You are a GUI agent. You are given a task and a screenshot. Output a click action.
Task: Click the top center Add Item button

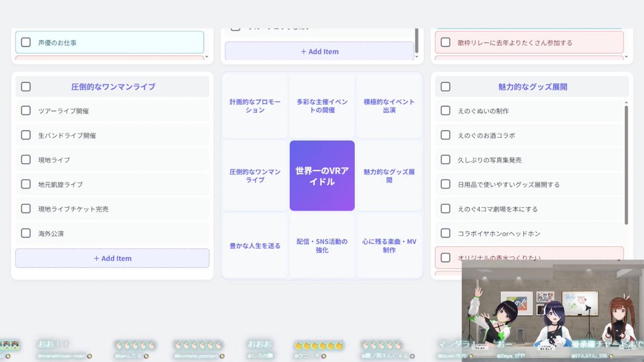[x=321, y=51]
